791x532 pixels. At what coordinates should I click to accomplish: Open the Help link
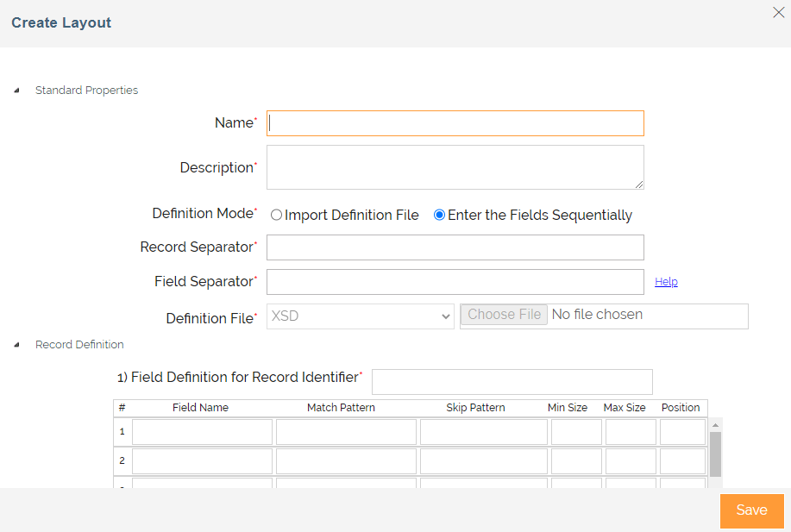(666, 282)
